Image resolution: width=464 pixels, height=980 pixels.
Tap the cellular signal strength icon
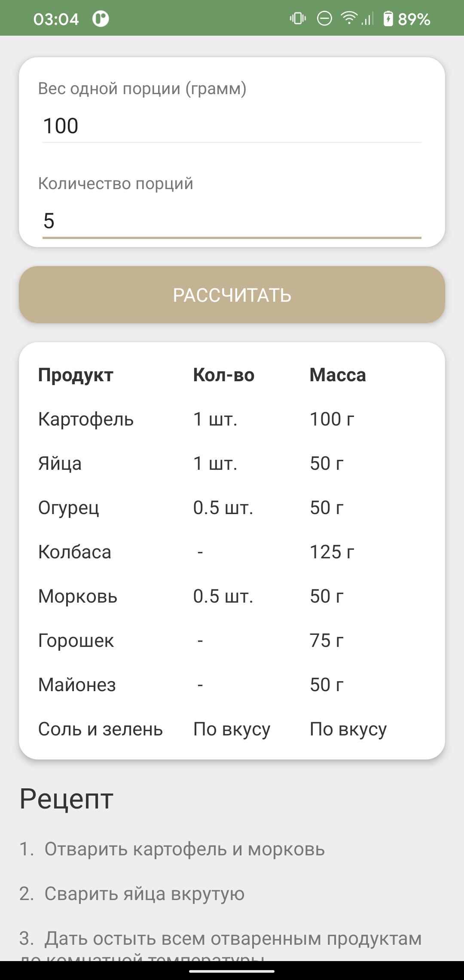pyautogui.click(x=367, y=18)
